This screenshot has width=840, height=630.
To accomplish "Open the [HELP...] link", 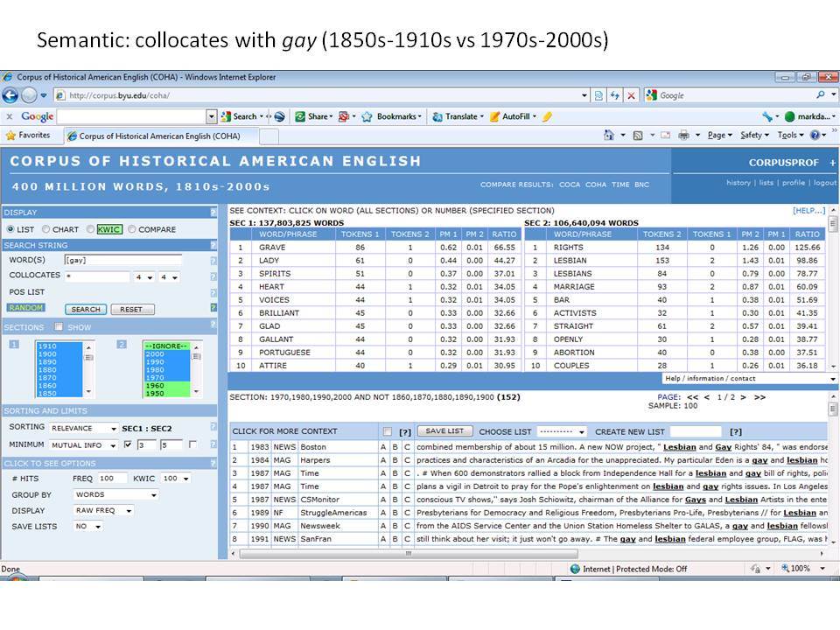I will point(808,211).
